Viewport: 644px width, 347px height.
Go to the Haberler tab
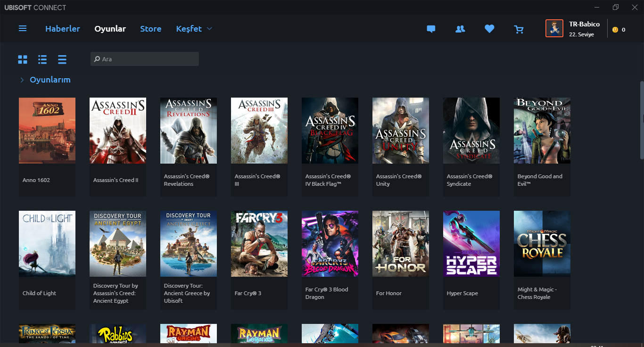(x=63, y=29)
